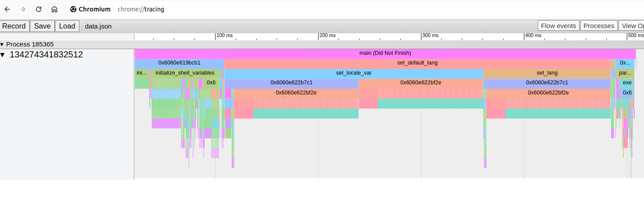644x214 pixels.
Task: Click the browser back arrow
Action: (x=7, y=9)
